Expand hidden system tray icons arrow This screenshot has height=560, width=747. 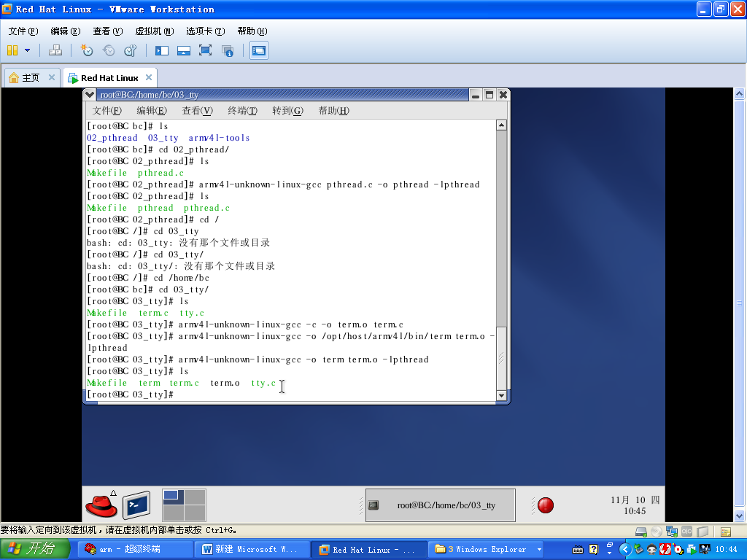click(x=625, y=550)
